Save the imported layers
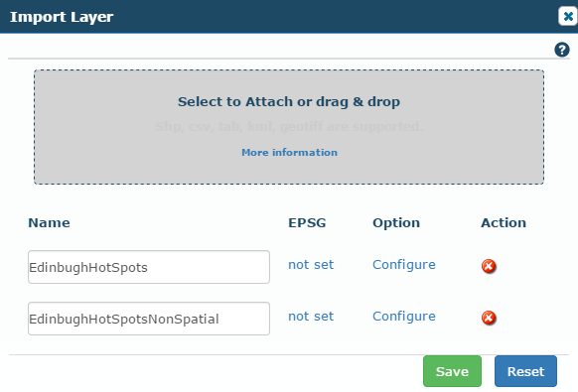 [x=452, y=371]
